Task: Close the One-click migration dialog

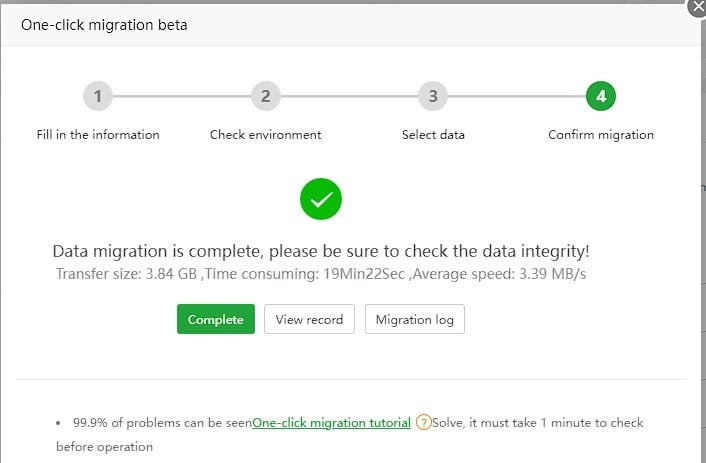Action: point(697,8)
